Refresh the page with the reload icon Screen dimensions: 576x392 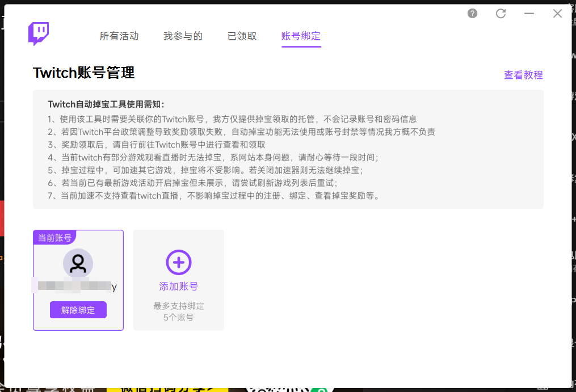pos(501,14)
